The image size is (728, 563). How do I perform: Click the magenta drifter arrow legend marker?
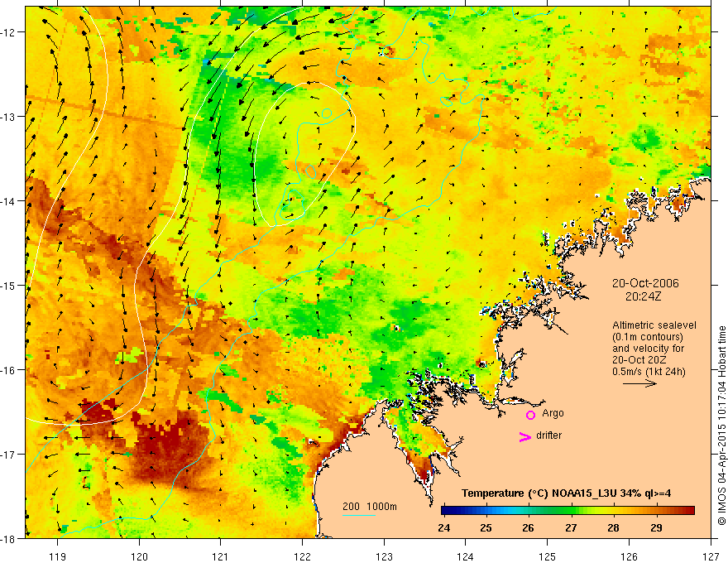[525, 436]
